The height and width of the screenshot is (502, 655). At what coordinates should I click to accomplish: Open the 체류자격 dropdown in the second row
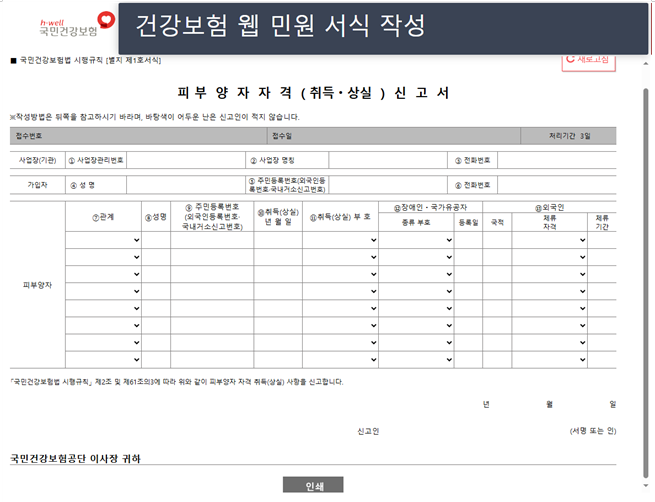pyautogui.click(x=550, y=257)
